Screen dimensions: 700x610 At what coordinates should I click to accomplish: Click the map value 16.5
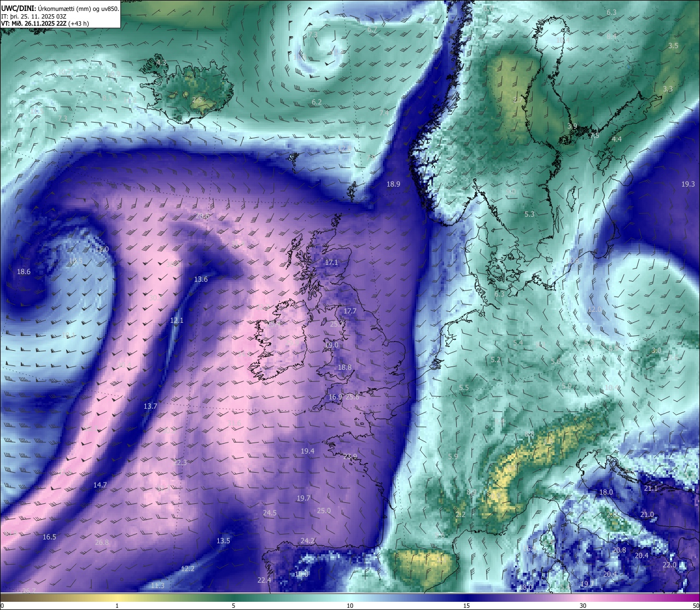coord(49,537)
